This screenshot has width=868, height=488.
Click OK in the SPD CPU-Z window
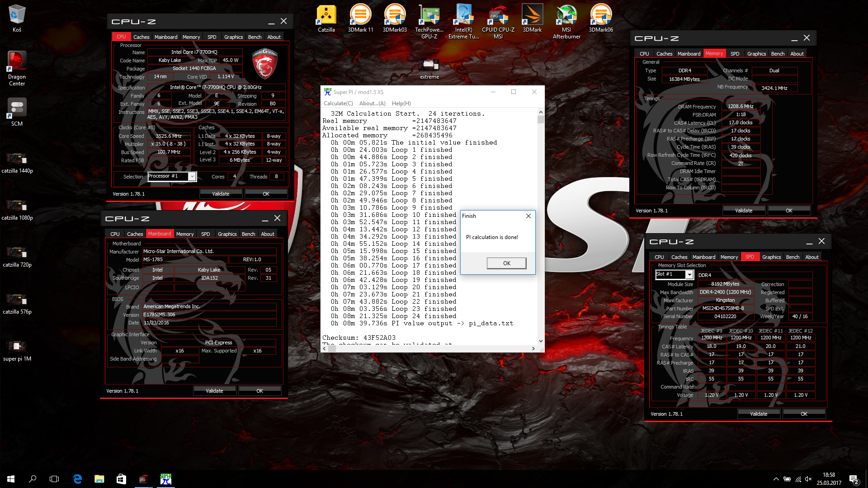tap(804, 414)
